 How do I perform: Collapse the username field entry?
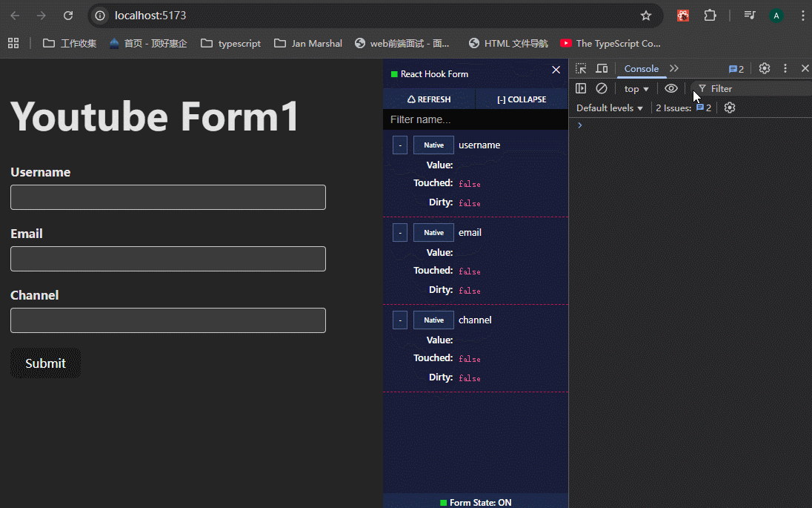(x=400, y=145)
